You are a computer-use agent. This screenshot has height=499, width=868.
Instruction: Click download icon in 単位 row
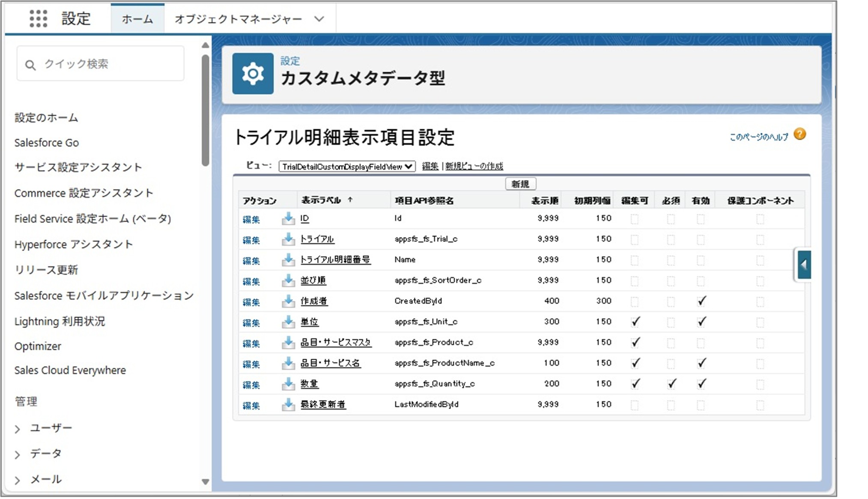pos(288,322)
